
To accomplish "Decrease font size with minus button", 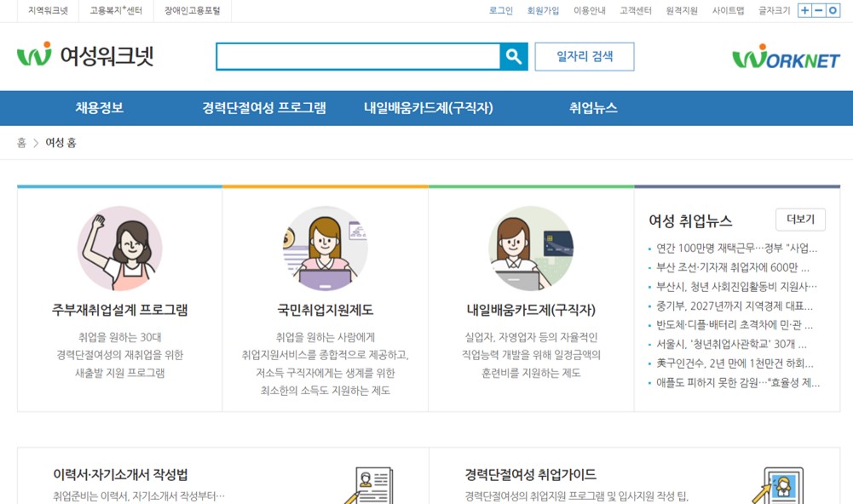I will pos(819,10).
